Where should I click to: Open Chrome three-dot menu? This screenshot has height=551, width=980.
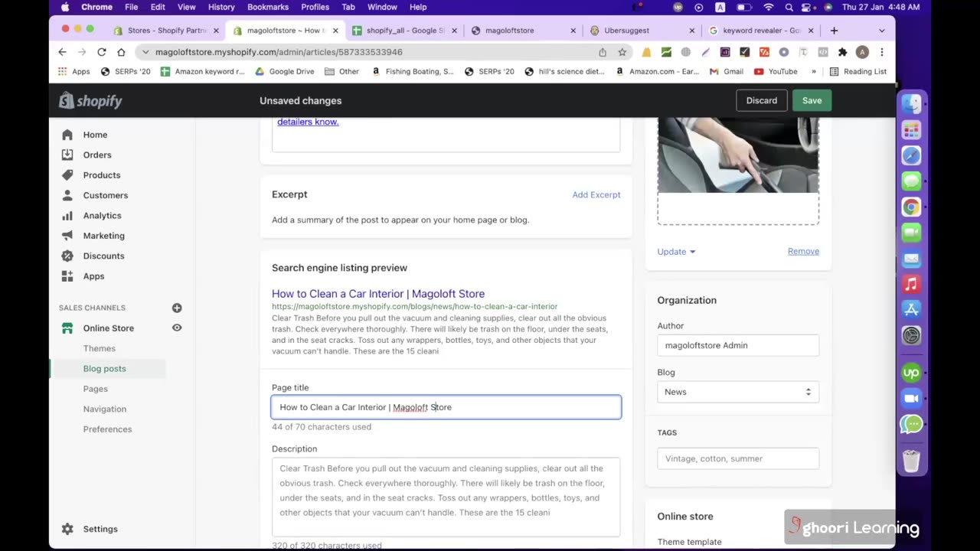[882, 52]
